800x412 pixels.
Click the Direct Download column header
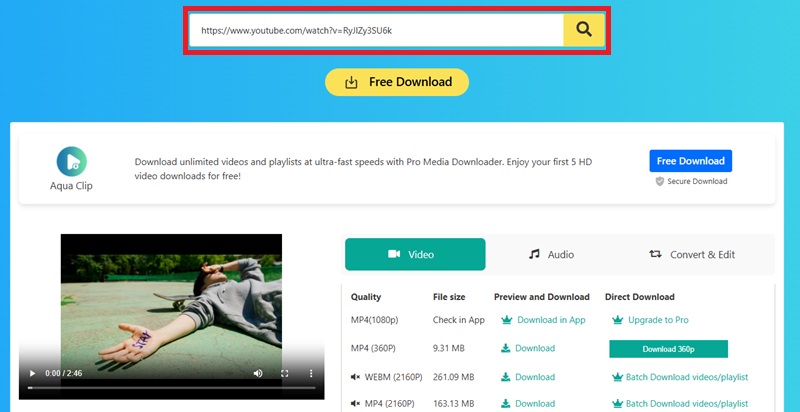click(640, 297)
